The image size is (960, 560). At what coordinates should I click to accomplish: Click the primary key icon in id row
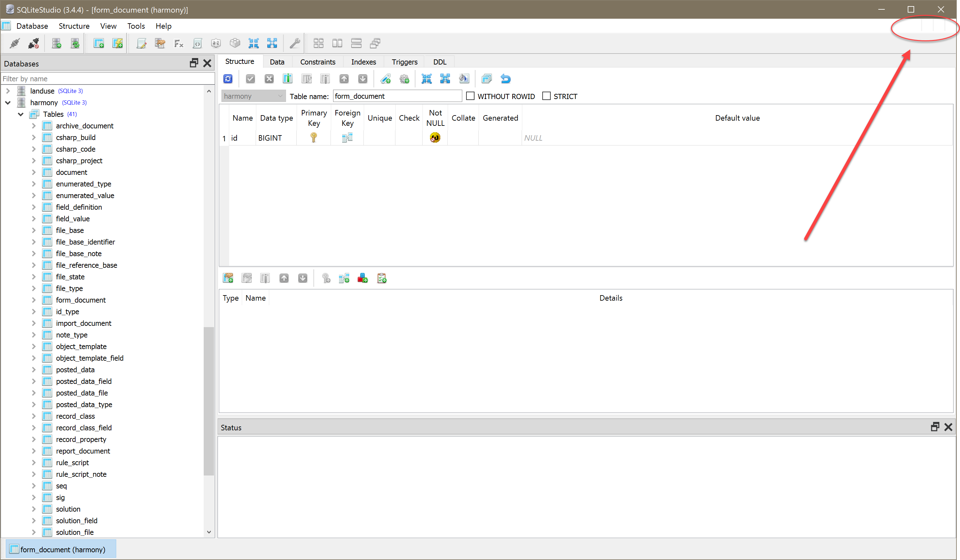(313, 137)
